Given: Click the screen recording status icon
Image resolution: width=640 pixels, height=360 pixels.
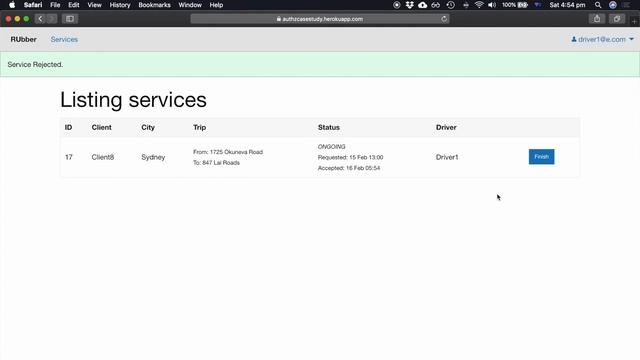Looking at the screenshot, I should pos(396,5).
